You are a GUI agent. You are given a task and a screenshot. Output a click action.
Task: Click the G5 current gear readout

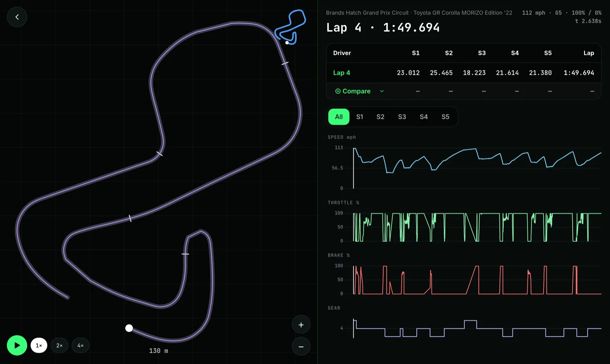point(558,13)
